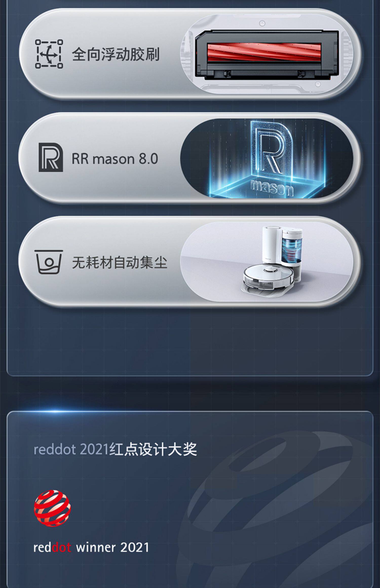Select the RR mason 8.0 text label

[115, 159]
